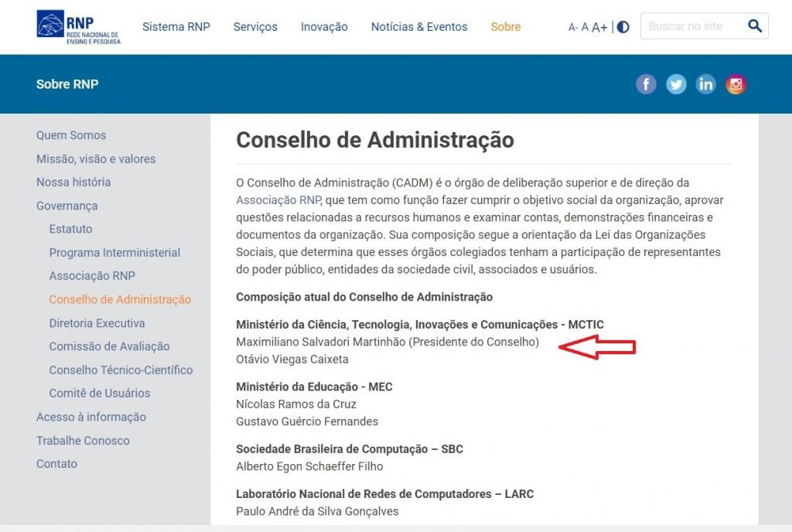Screen dimensions: 792x532
Task: Click the Conselho de Administração heading
Action: (x=375, y=140)
